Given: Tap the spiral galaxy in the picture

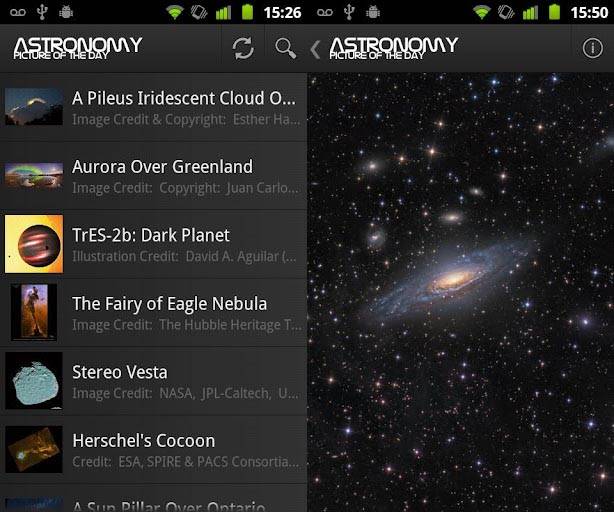Looking at the screenshot, I should coord(453,280).
